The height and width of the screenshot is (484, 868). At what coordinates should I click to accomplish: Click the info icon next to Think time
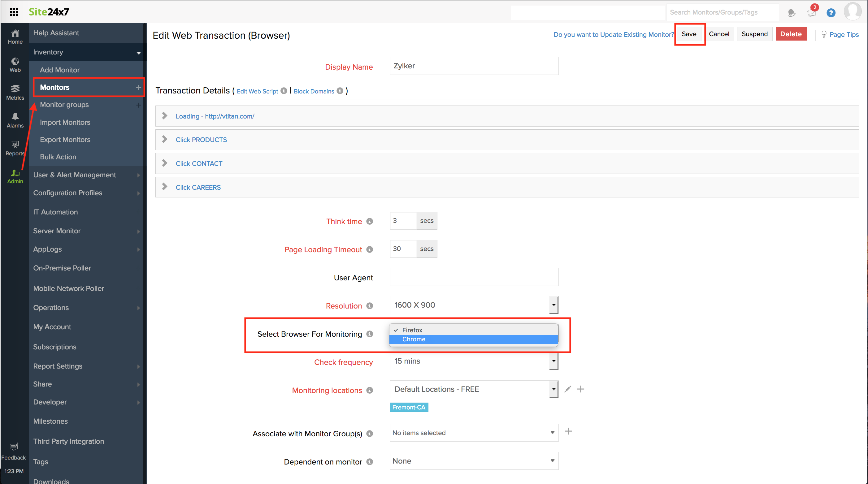click(x=370, y=221)
